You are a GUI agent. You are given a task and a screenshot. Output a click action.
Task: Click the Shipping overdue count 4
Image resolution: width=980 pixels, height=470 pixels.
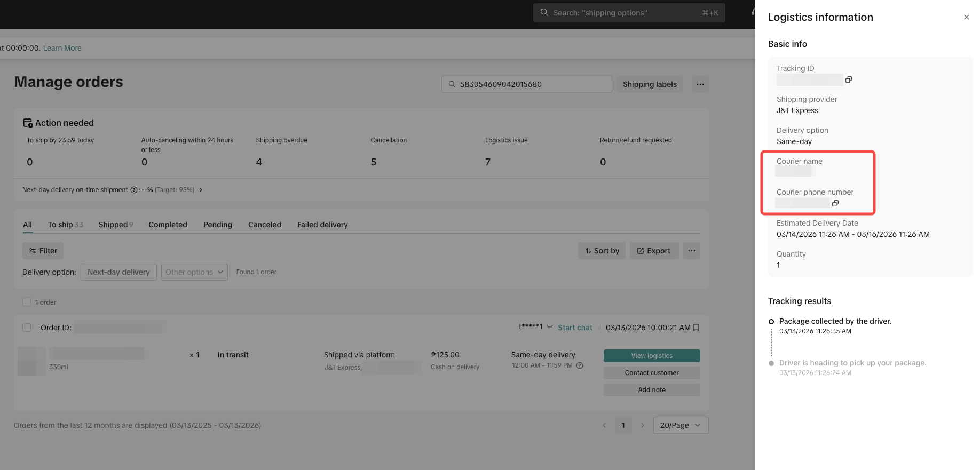pos(259,162)
